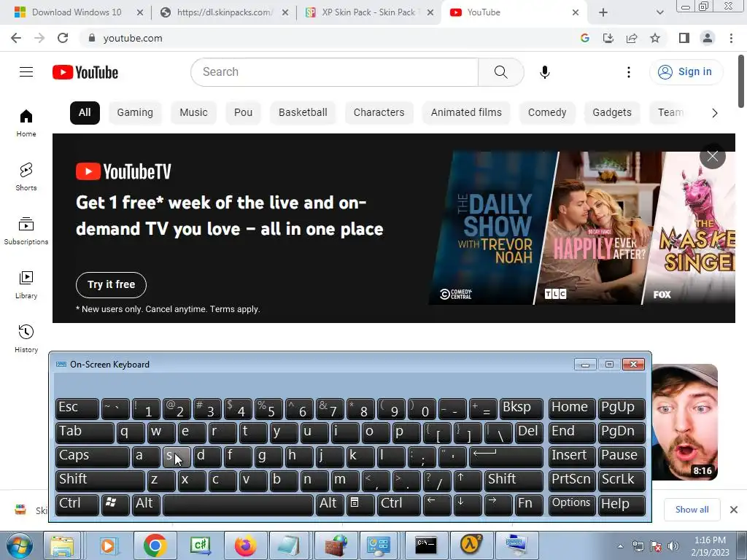
Task: Open the Windows Start orb
Action: (x=19, y=545)
